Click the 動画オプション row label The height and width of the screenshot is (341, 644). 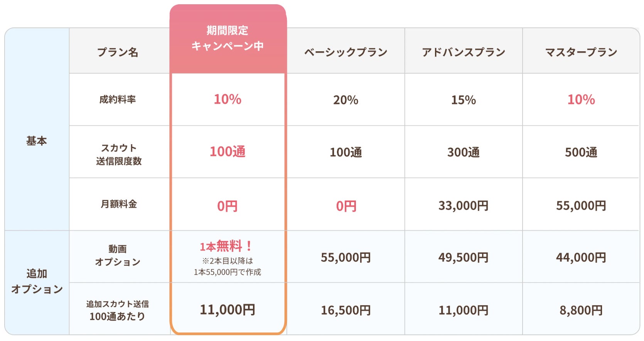[x=118, y=255]
